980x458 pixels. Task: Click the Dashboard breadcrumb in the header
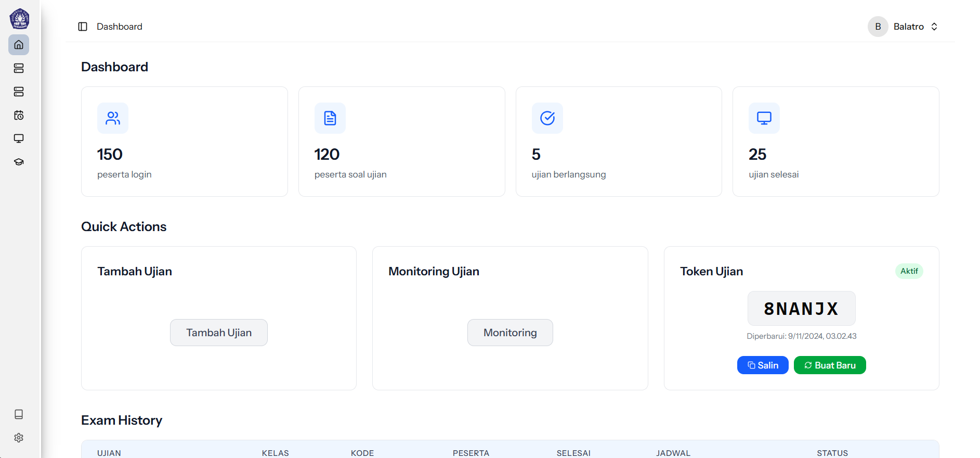click(x=120, y=27)
